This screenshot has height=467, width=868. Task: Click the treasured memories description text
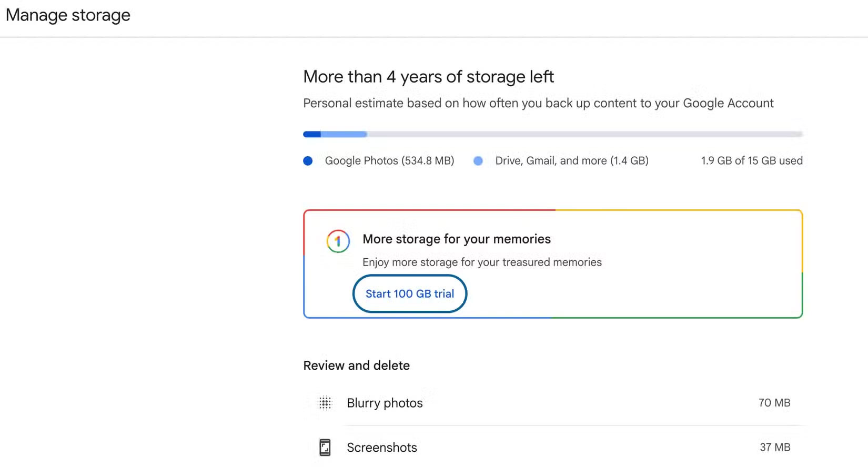(x=482, y=262)
